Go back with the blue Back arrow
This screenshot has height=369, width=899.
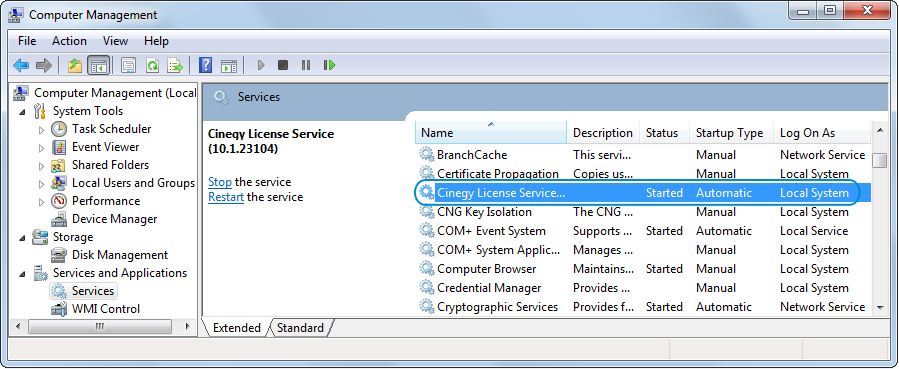[21, 65]
